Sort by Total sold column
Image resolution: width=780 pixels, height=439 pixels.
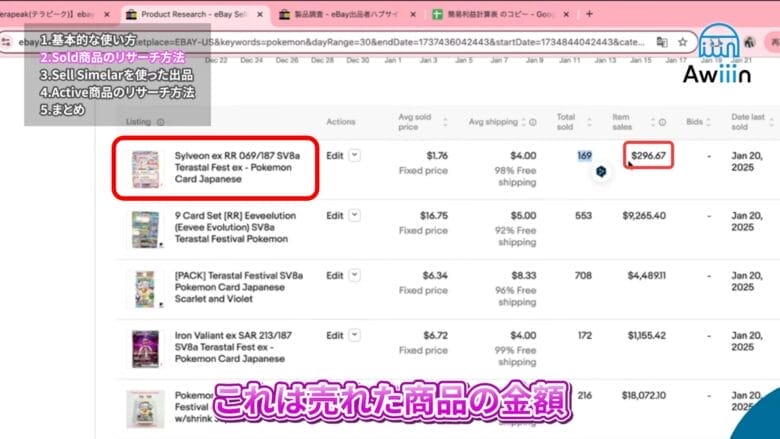point(589,122)
